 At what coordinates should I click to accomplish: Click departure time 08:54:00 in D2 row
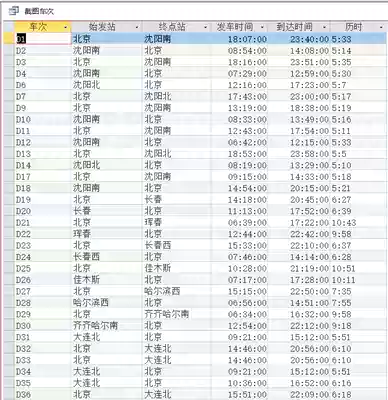pyautogui.click(x=247, y=51)
